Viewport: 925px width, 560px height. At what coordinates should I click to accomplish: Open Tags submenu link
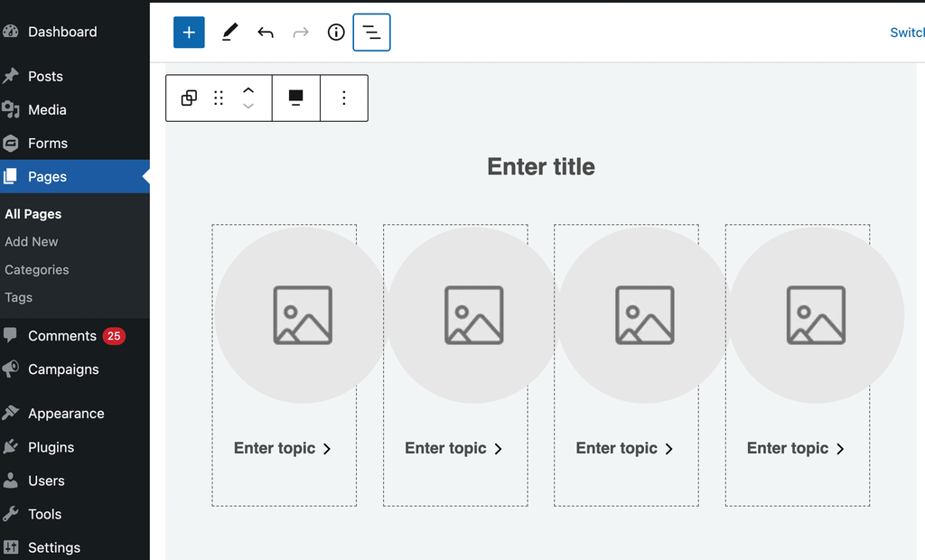18,297
